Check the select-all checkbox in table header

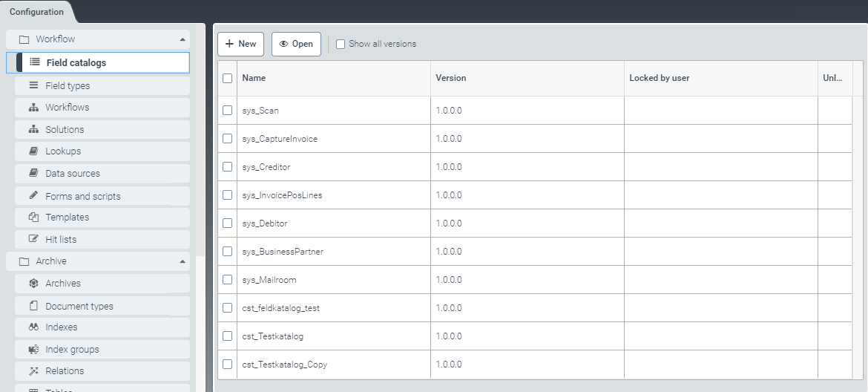point(228,78)
